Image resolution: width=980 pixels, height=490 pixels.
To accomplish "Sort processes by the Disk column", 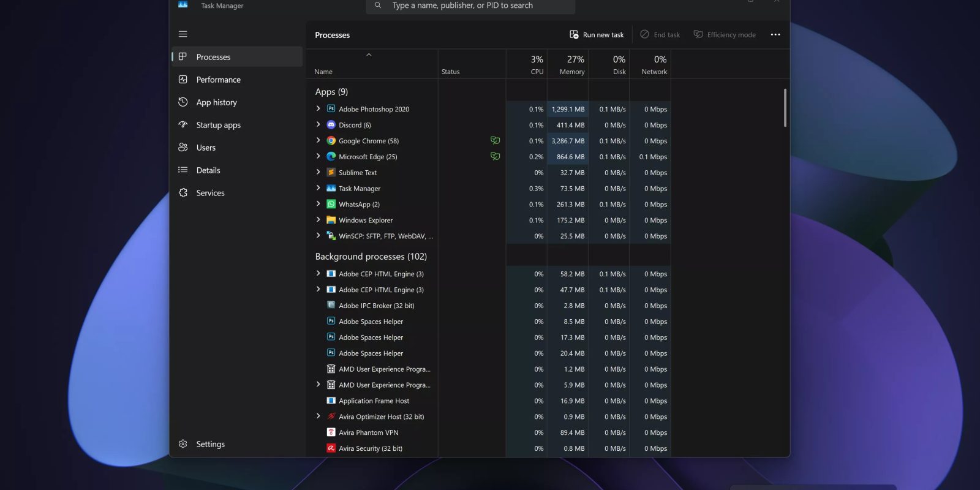I will point(609,64).
